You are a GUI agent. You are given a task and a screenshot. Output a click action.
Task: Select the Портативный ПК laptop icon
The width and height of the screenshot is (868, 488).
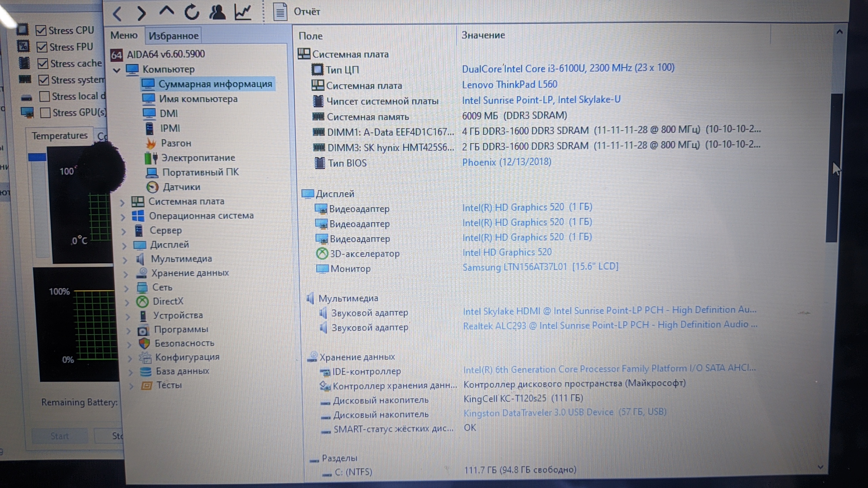click(x=152, y=172)
